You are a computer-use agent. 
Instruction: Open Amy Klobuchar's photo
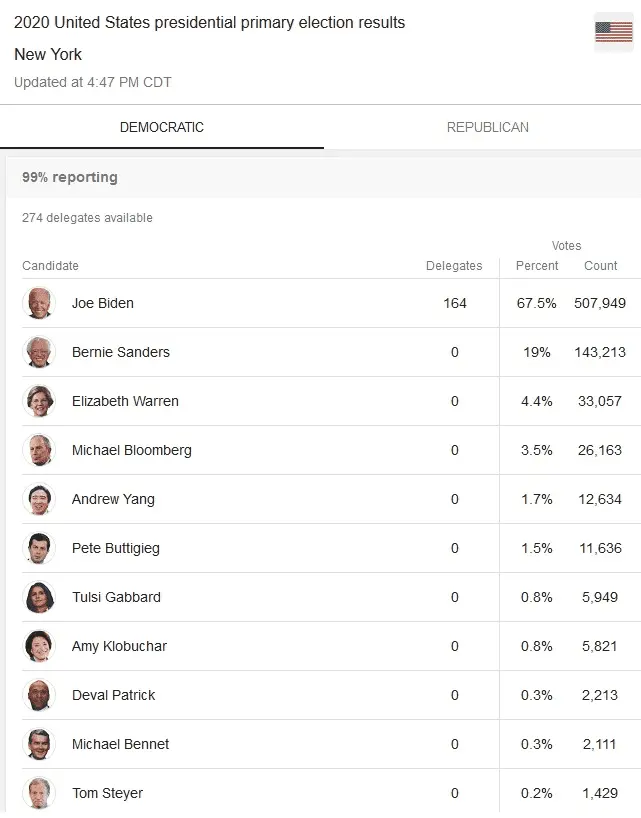(x=39, y=646)
